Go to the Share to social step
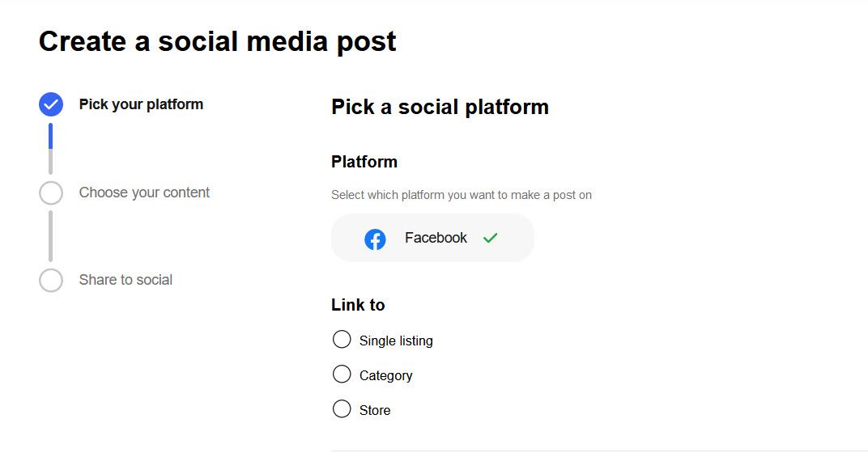The width and height of the screenshot is (868, 457). point(126,280)
